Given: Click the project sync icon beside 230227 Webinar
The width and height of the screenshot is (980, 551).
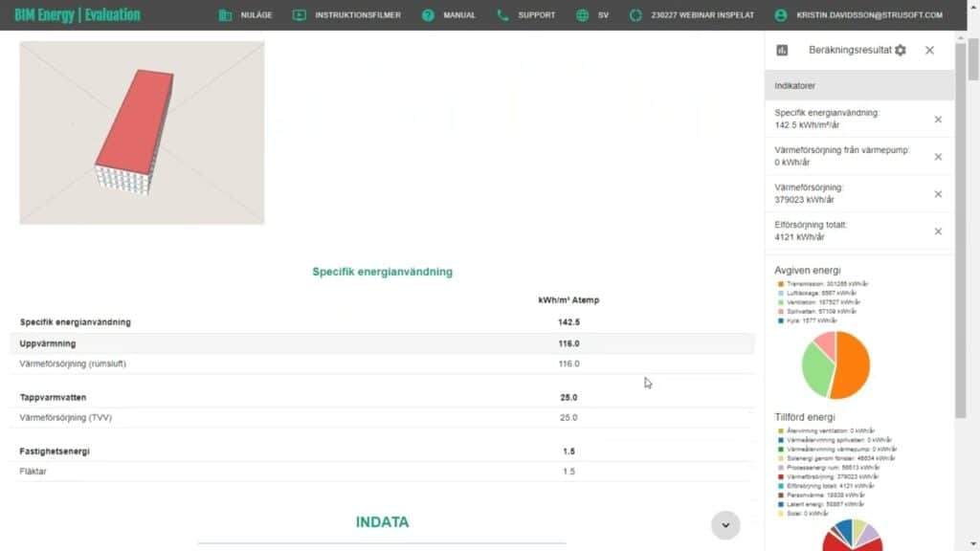Looking at the screenshot, I should click(635, 15).
